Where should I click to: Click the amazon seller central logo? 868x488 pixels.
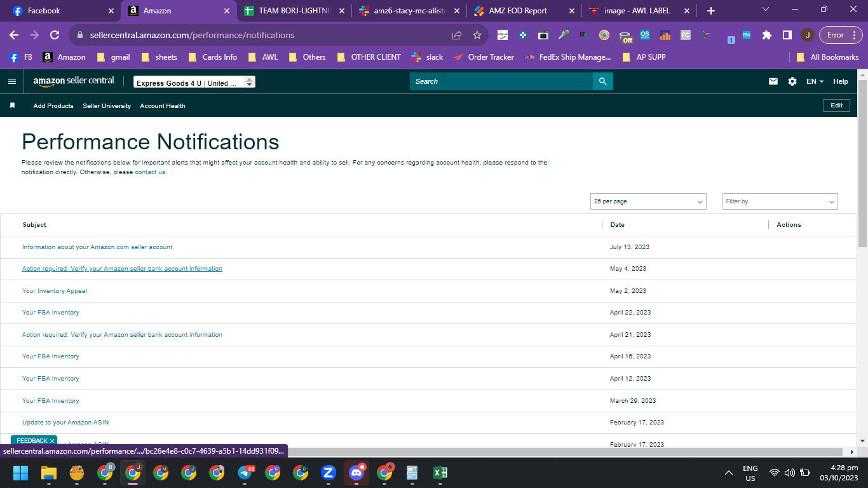[x=74, y=81]
